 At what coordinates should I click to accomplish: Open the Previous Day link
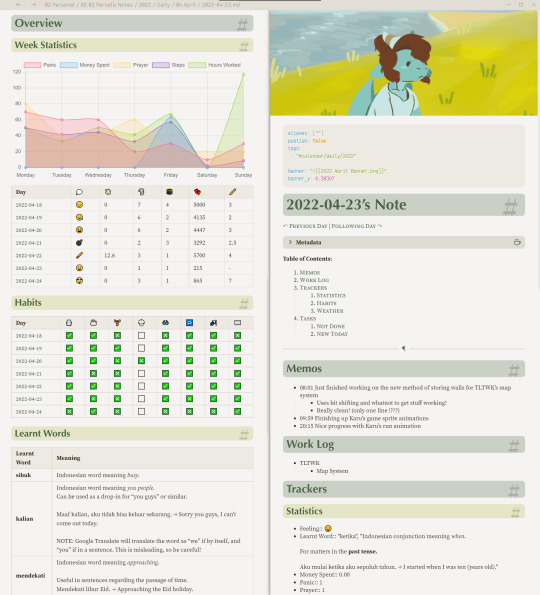coord(308,226)
